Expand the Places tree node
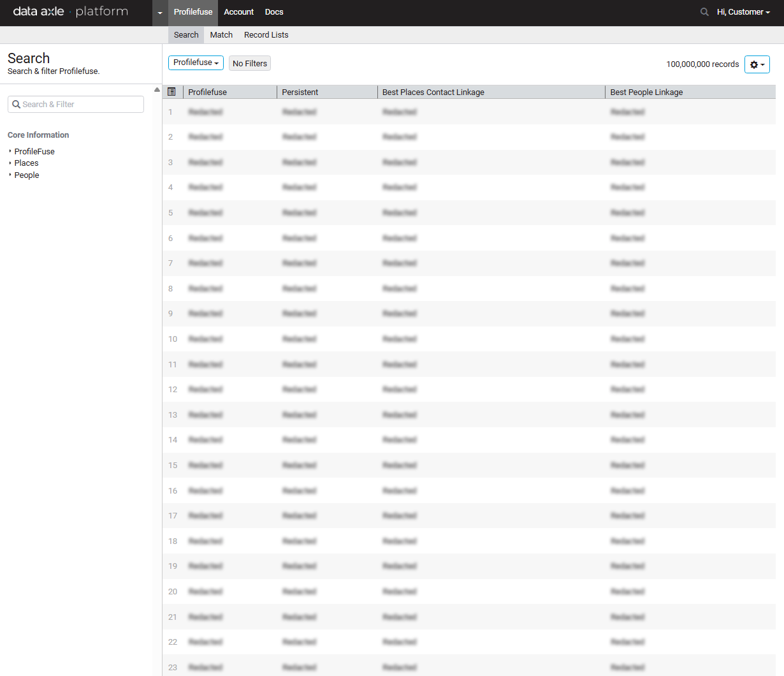The width and height of the screenshot is (784, 676). [26, 163]
